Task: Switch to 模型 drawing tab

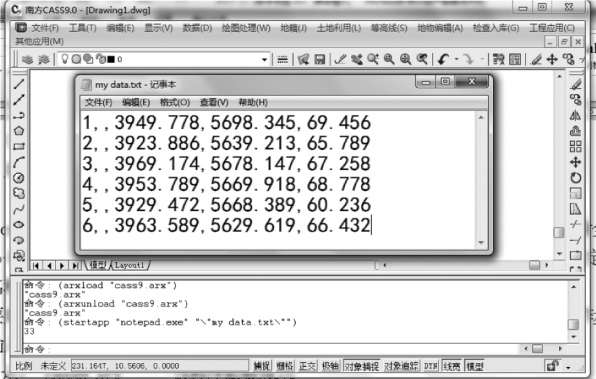Action: 98,265
